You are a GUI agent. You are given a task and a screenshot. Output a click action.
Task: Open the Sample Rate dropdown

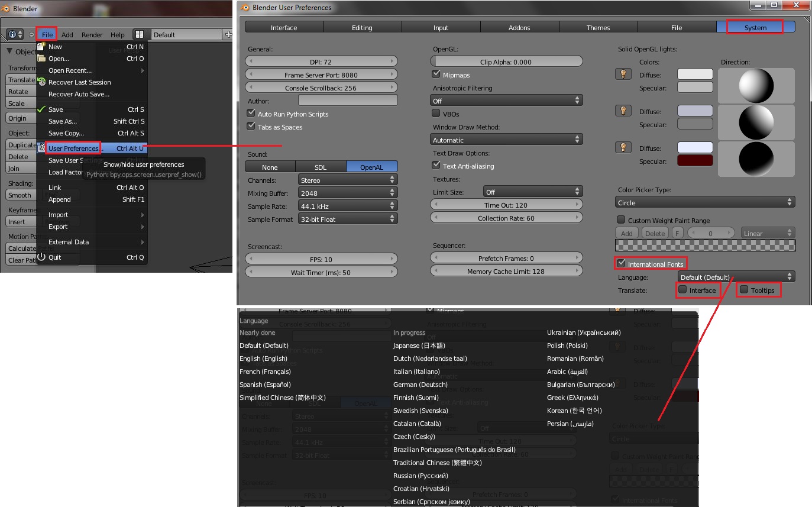[347, 206]
